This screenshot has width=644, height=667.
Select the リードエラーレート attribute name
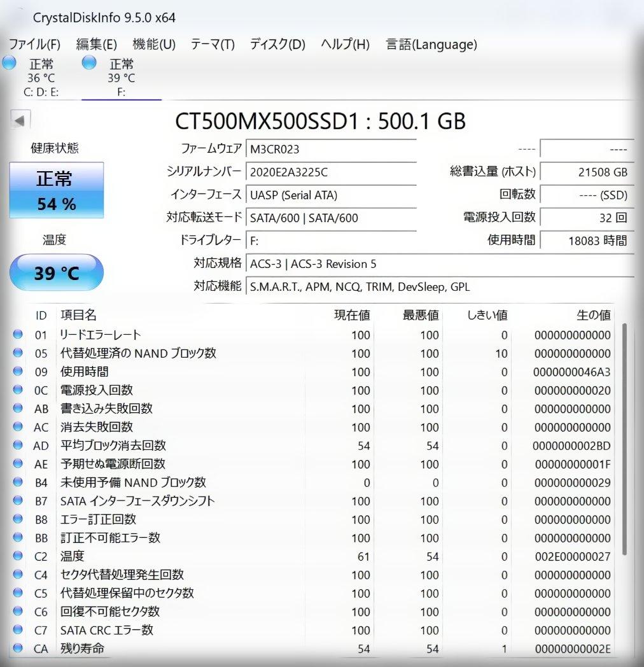pyautogui.click(x=101, y=335)
